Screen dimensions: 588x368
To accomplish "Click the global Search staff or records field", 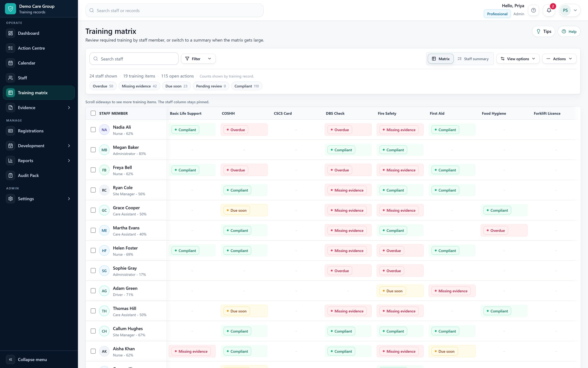I will coord(174,10).
